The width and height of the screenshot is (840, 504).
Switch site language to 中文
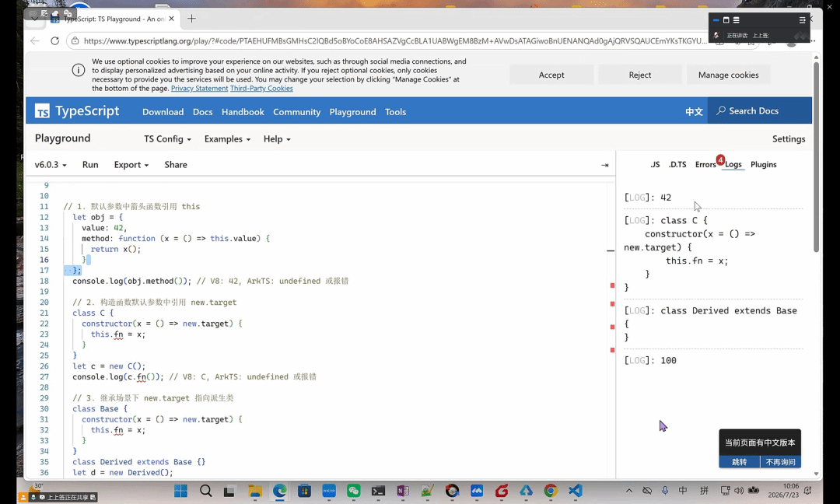[x=694, y=111]
